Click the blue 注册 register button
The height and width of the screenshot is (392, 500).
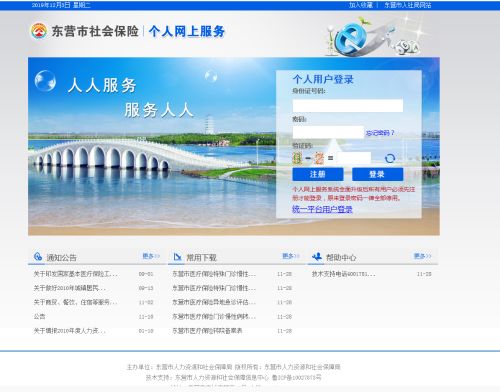318,174
